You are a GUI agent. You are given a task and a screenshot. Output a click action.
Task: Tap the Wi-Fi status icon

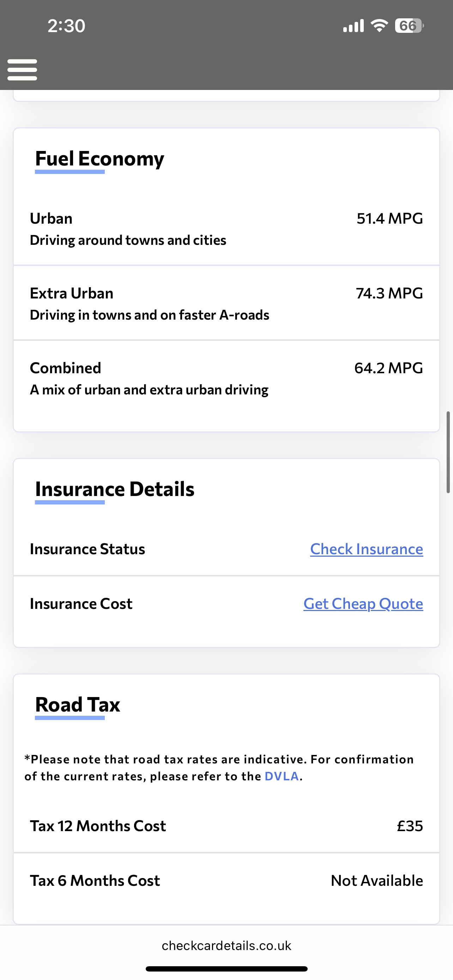(x=379, y=26)
